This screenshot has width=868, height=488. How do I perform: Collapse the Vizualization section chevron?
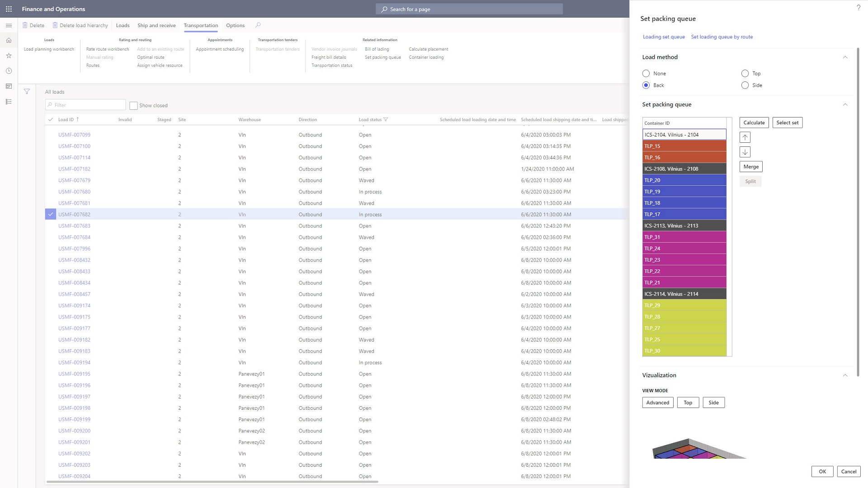844,375
